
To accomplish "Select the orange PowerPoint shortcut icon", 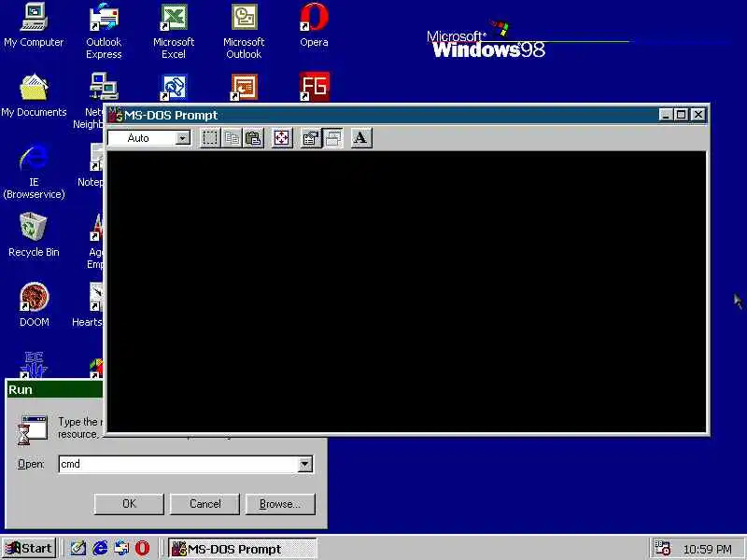I will coord(244,87).
